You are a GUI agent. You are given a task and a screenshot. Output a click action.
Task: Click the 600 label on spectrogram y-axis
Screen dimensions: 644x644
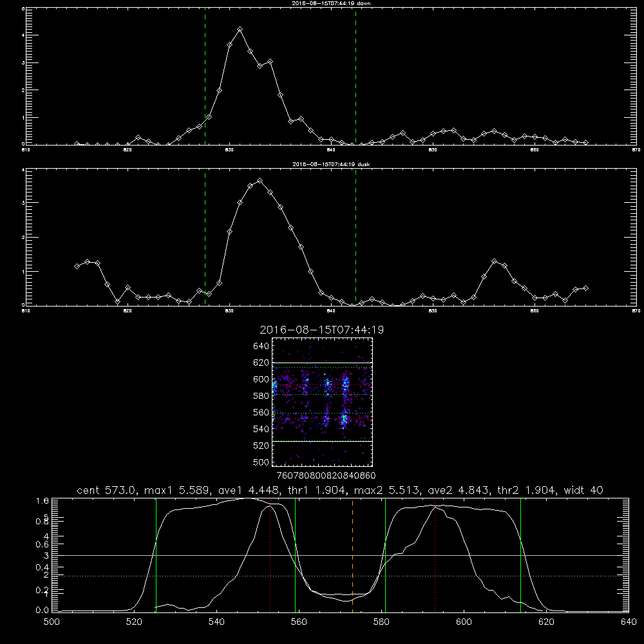tap(261, 379)
